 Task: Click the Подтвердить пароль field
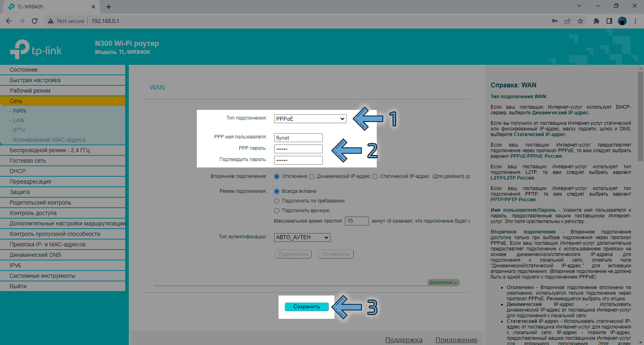coord(298,160)
